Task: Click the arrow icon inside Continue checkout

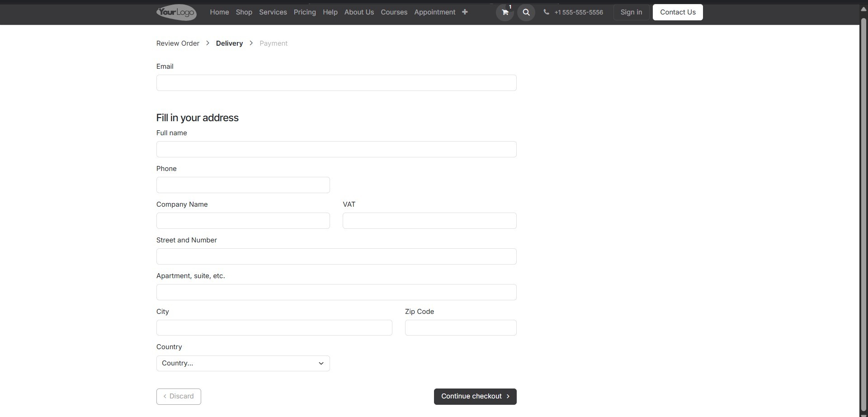Action: point(508,396)
